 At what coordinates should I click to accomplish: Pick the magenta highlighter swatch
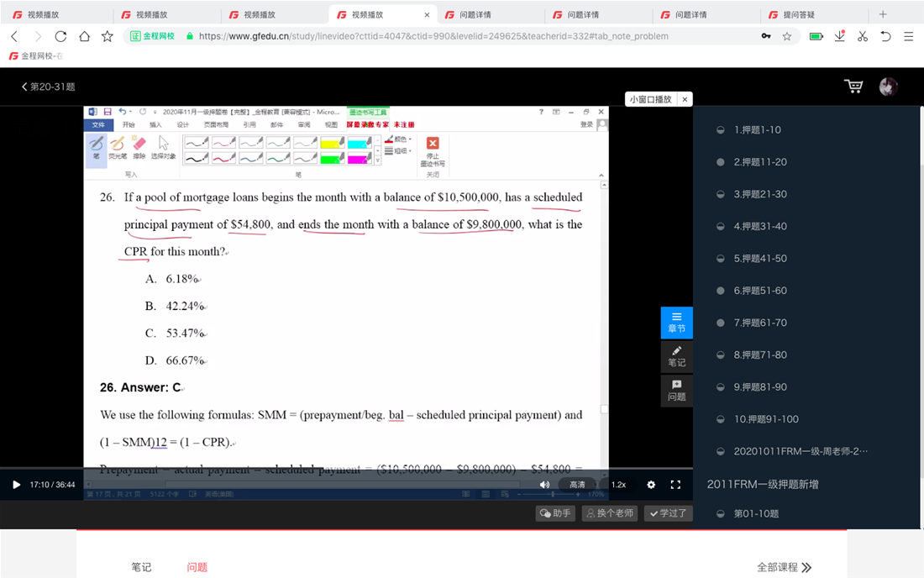pyautogui.click(x=360, y=158)
